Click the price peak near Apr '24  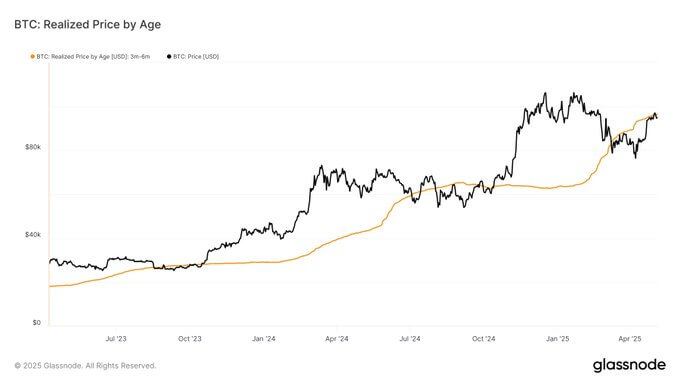tap(321, 166)
